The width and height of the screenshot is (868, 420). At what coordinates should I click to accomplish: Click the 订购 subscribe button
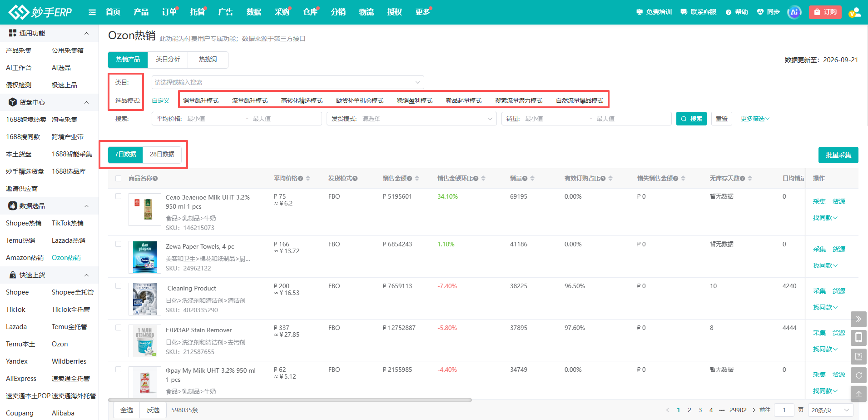(x=825, y=12)
